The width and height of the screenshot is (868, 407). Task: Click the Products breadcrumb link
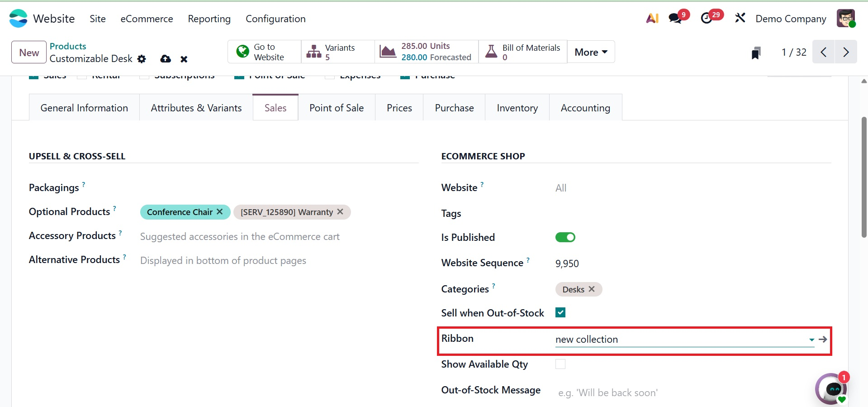68,46
